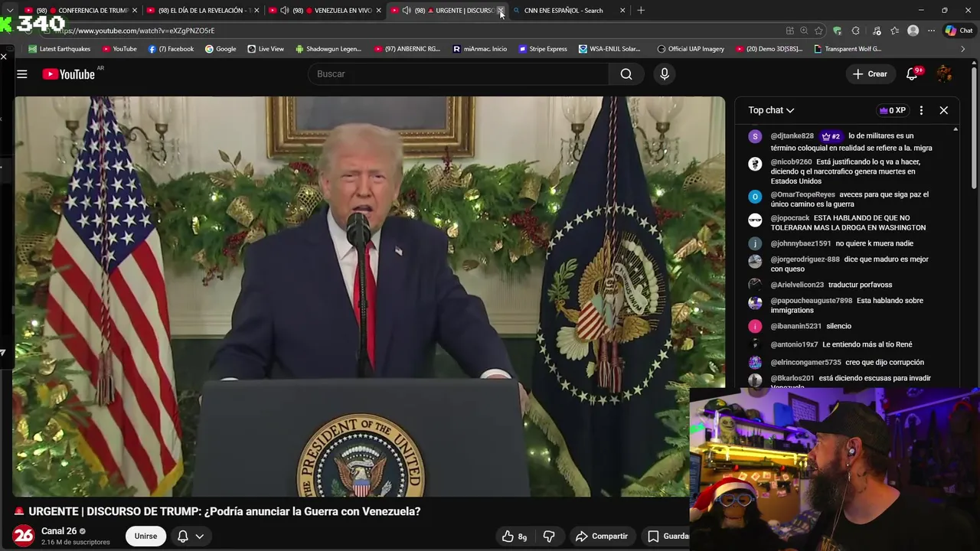Open the Facebook bookmark
This screenshot has width=980, height=551.
[171, 49]
